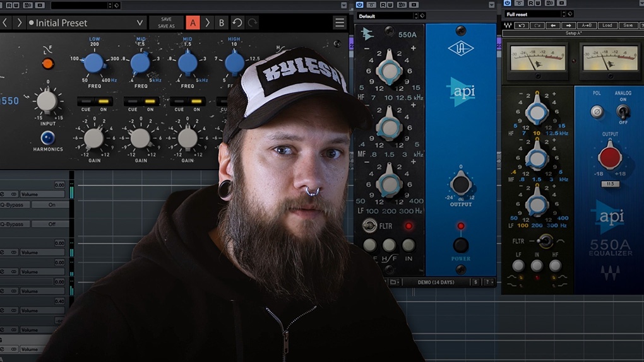Toggle the IN button on UAD 550A
The image size is (644, 362).
pos(408,245)
